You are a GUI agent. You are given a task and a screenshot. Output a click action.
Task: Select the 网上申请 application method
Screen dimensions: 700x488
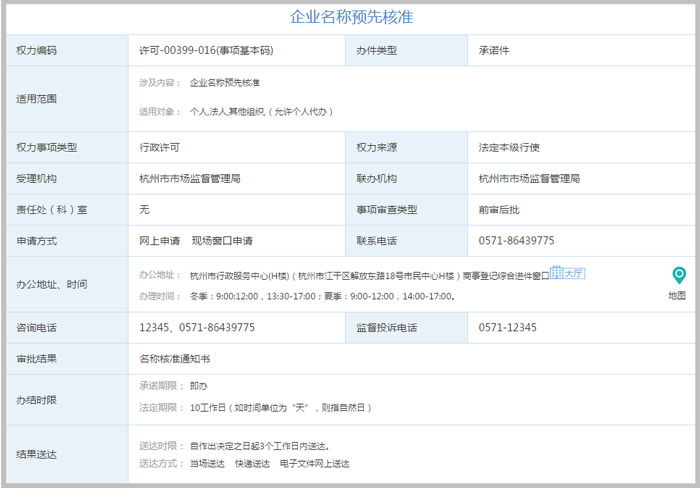point(159,241)
